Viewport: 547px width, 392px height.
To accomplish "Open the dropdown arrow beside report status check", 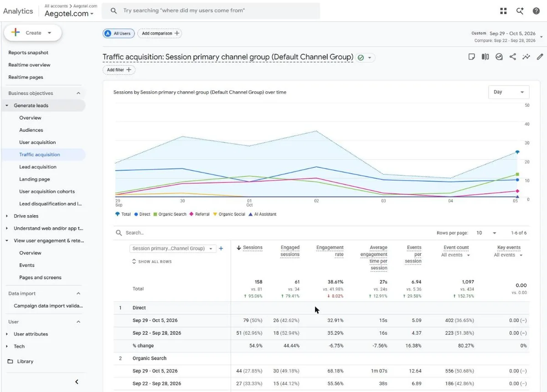I will point(370,58).
